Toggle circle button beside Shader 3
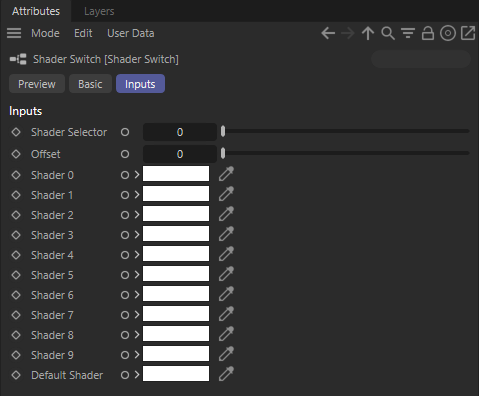479x396 pixels. pyautogui.click(x=125, y=235)
